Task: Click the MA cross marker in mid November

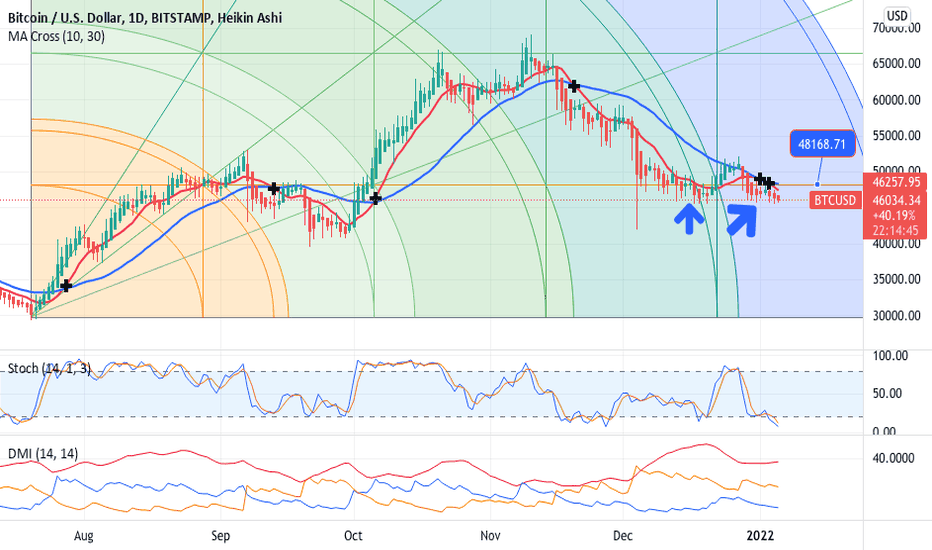Action: [x=574, y=87]
